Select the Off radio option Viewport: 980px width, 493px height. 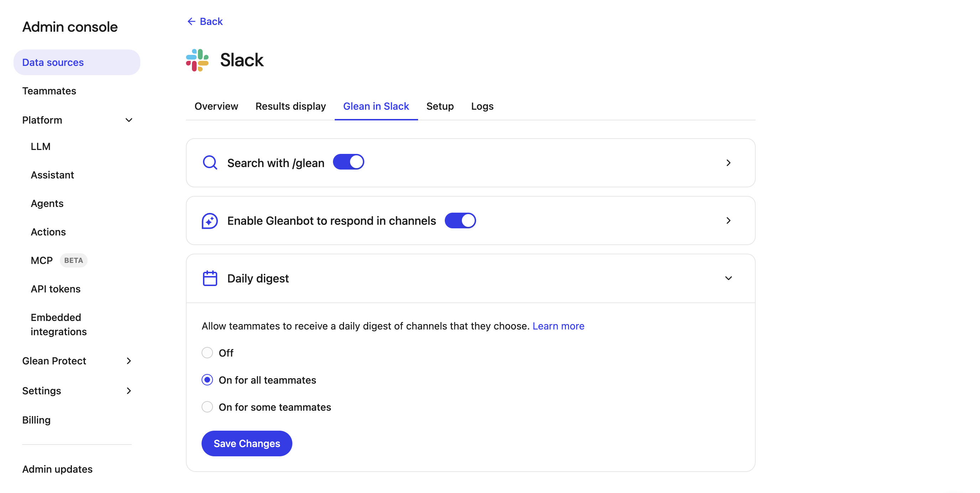pos(207,353)
